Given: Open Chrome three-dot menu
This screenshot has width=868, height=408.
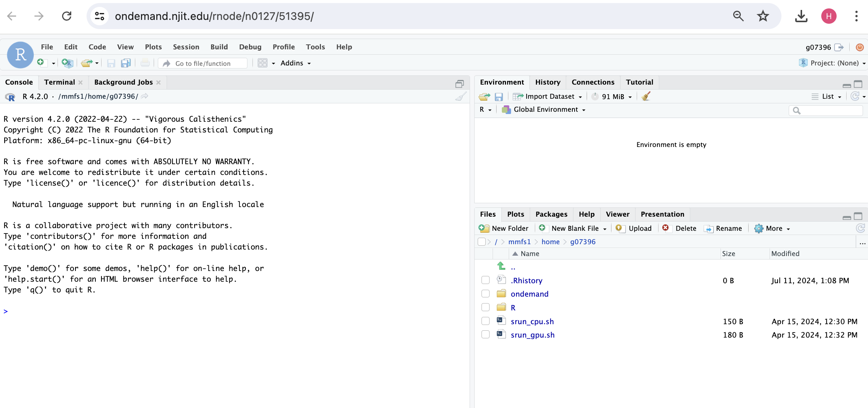Looking at the screenshot, I should (857, 16).
